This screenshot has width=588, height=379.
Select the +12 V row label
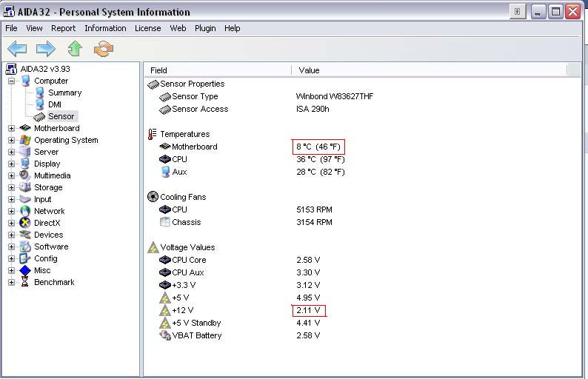pos(183,310)
